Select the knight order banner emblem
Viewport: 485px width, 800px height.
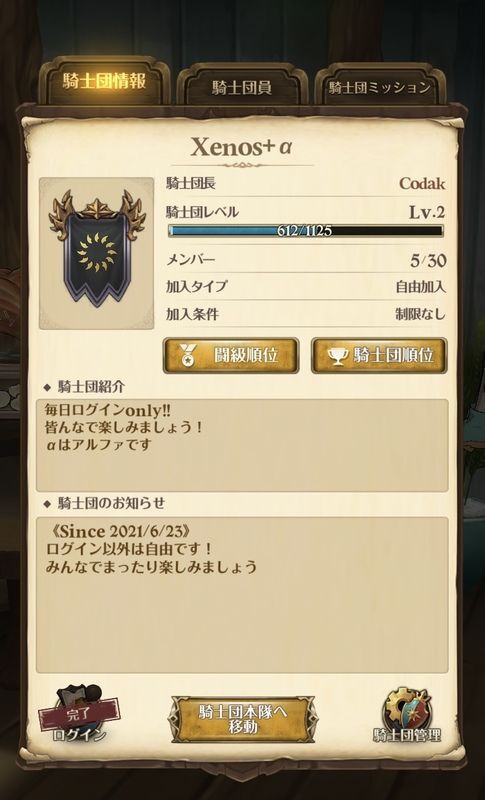click(96, 248)
